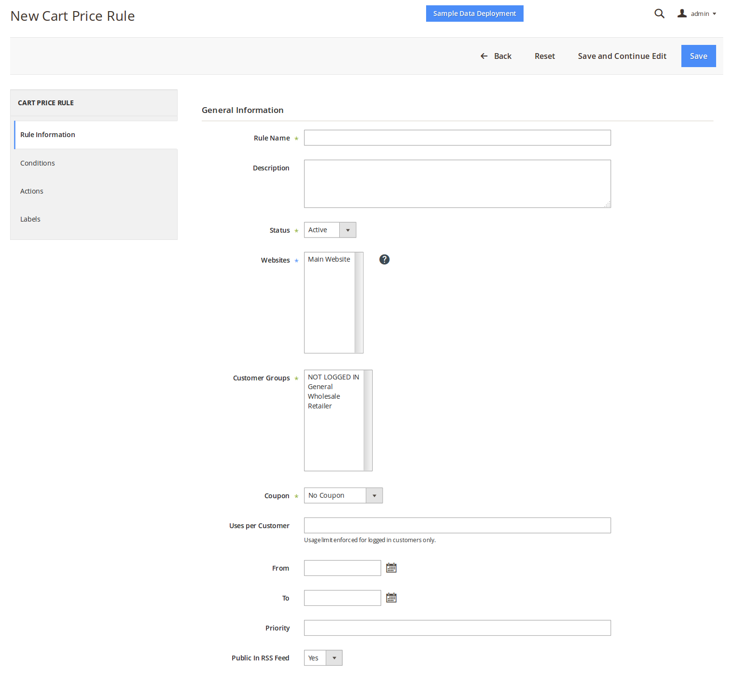Focus the Priority input field
The image size is (733, 700).
(457, 628)
